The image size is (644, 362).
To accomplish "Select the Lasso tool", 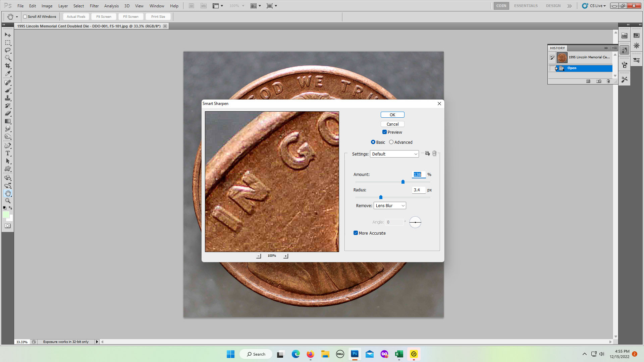I will pos(8,50).
